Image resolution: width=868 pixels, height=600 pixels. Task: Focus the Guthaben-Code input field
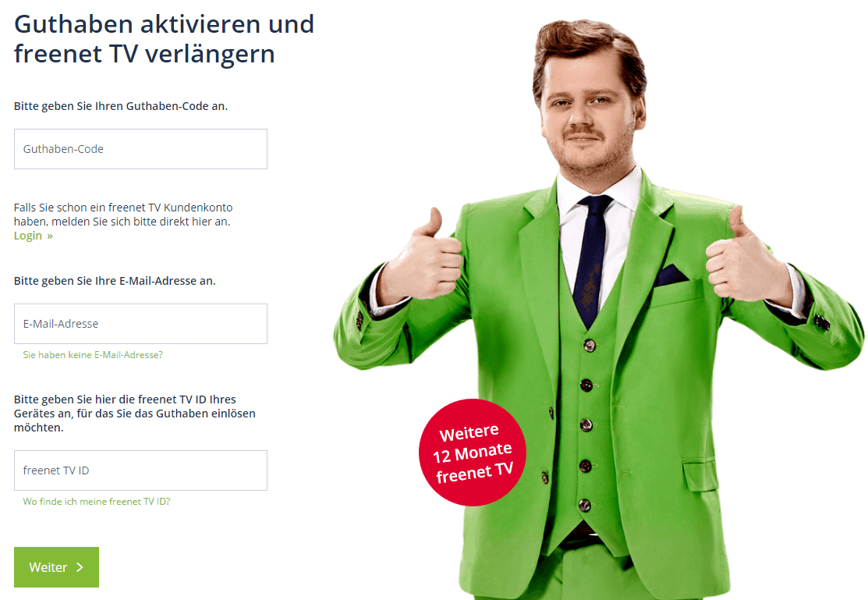tap(140, 149)
